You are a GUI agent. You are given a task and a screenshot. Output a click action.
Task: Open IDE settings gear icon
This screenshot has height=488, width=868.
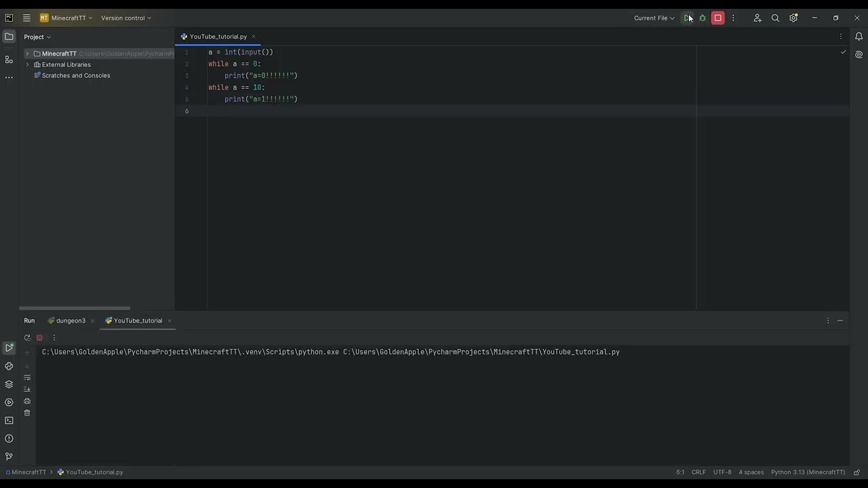pos(793,18)
